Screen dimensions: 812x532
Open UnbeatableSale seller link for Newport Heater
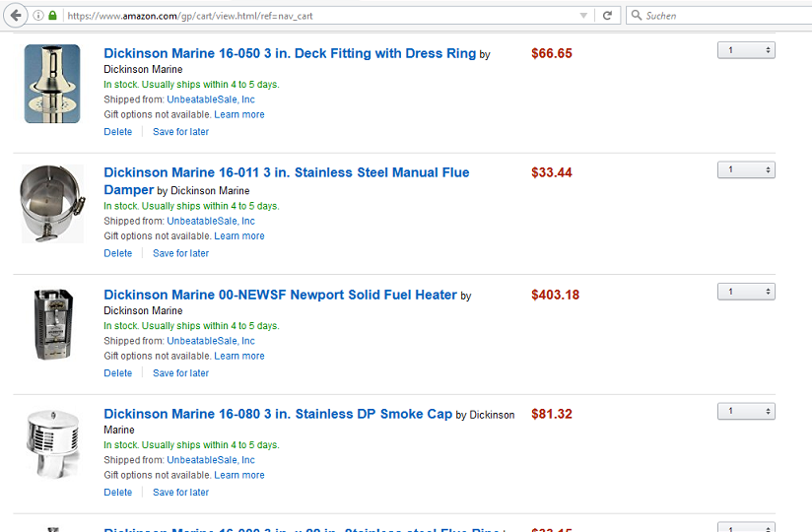(x=211, y=341)
